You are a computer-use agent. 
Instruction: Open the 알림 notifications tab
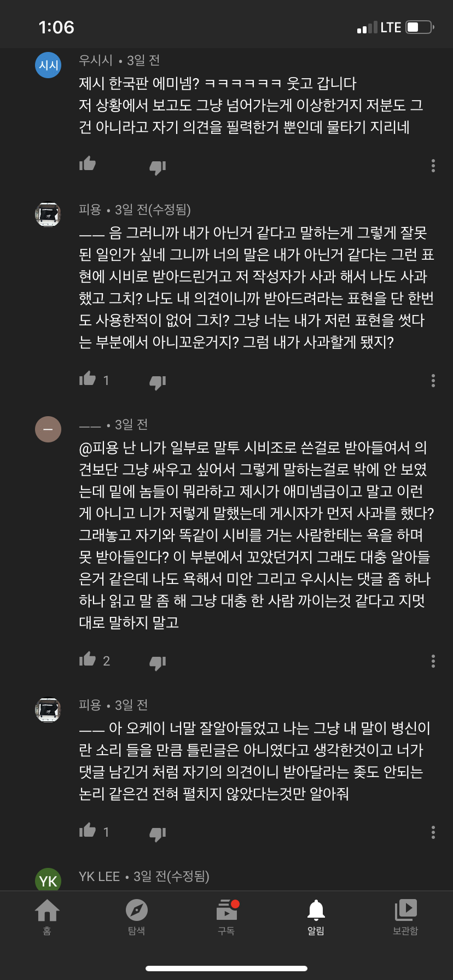(316, 917)
